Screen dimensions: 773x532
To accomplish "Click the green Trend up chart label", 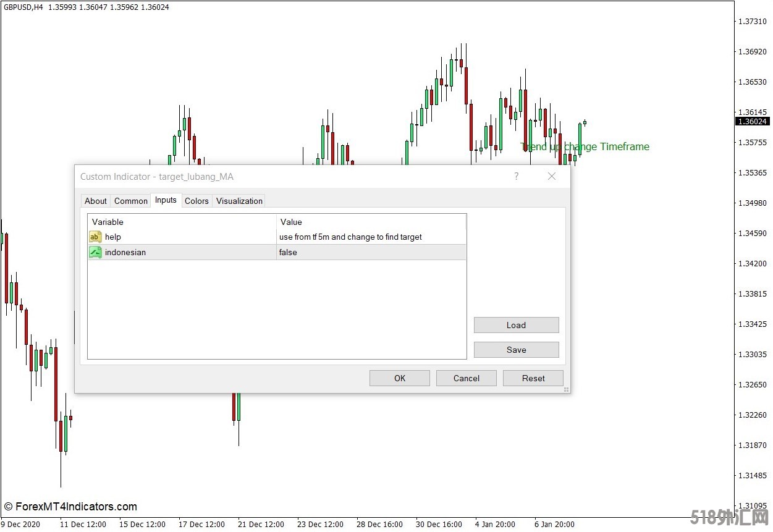I will [x=585, y=147].
